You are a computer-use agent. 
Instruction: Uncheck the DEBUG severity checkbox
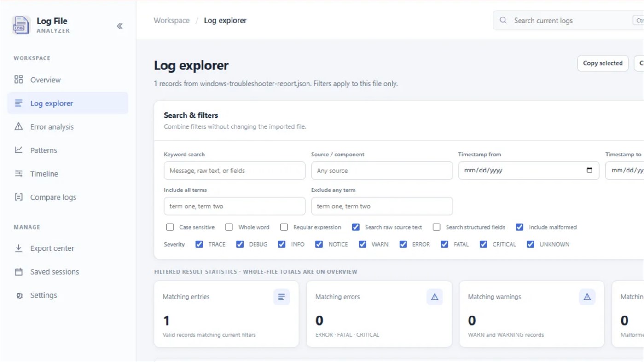[240, 244]
